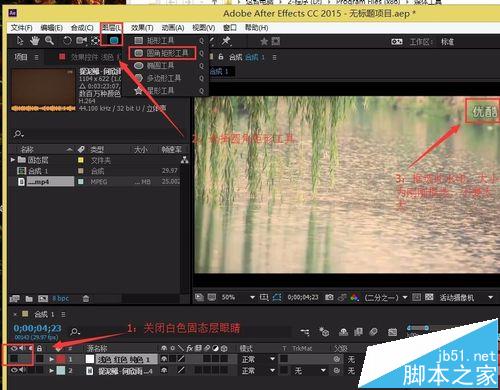Viewport: 500px width, 390px height.
Task: Expand layer 2 properties triangle
Action: pyautogui.click(x=51, y=371)
